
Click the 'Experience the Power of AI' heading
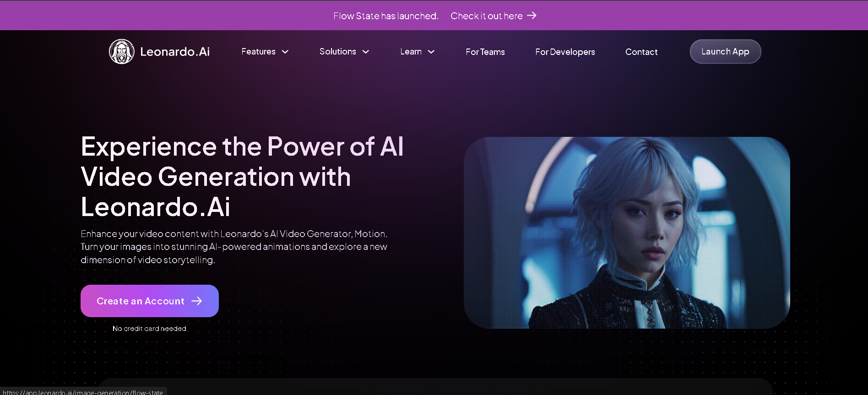tap(242, 177)
